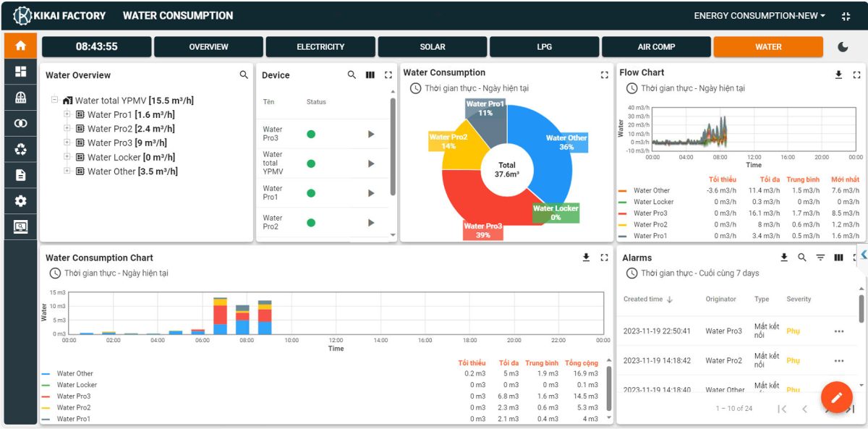Switch to the SOLAR tab
The height and width of the screenshot is (429, 868).
pyautogui.click(x=433, y=47)
